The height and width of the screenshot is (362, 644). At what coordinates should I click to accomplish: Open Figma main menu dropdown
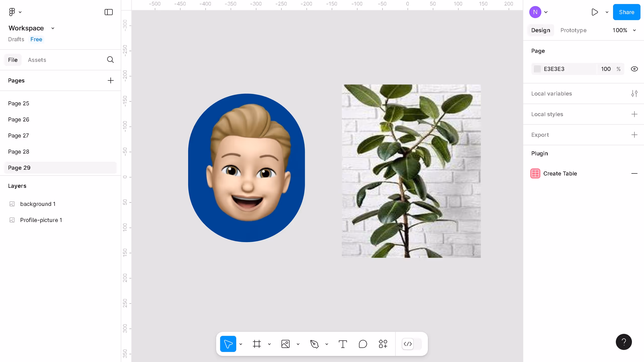(x=15, y=12)
